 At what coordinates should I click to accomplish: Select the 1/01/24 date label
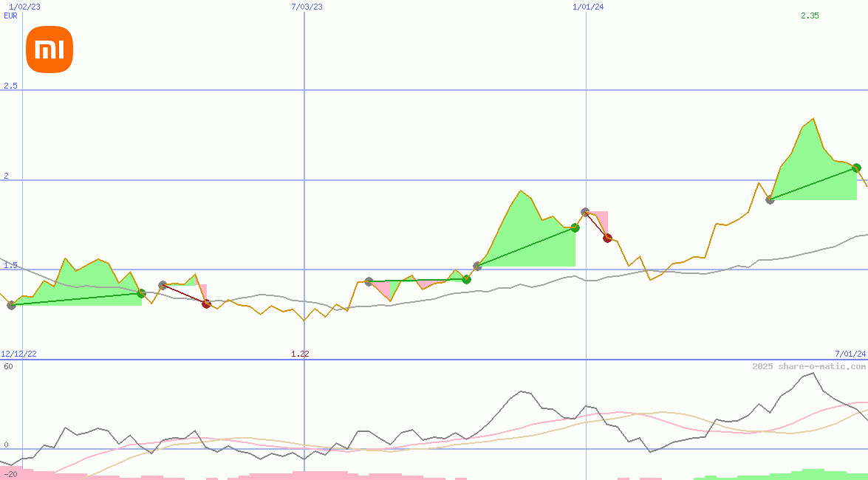tap(587, 7)
